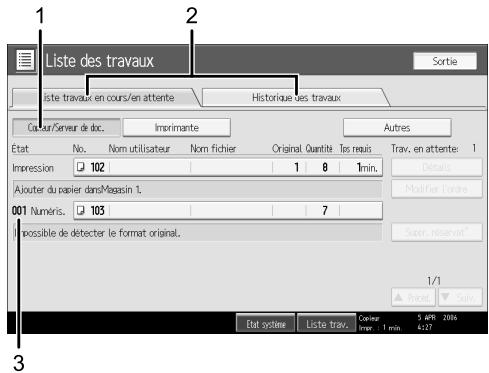The image size is (489, 373).
Task: Open Détails for the selected job
Action: tap(436, 167)
